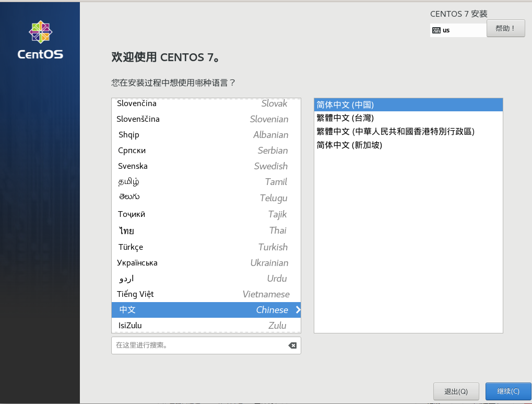Select Slovenščina (Slovenian) language
532x404 pixels.
[x=206, y=119]
